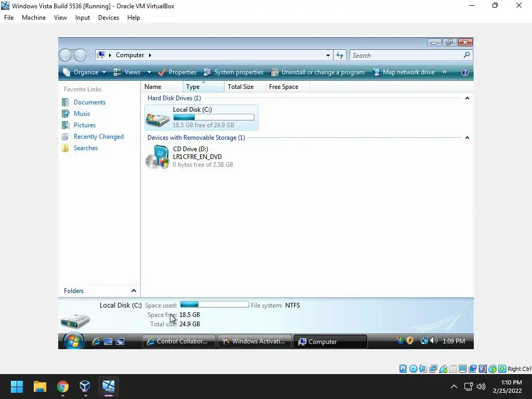Click the VirtualBox shared folders icon
This screenshot has height=399, width=532.
(x=453, y=369)
